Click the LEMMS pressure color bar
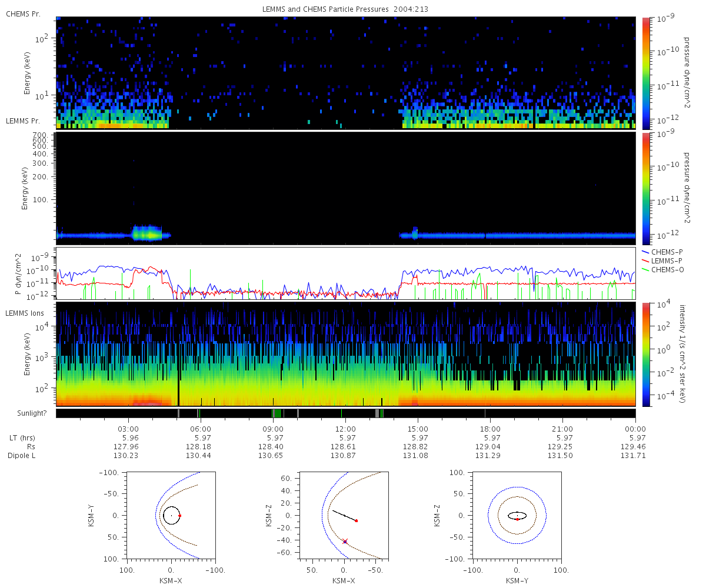706x588 pixels. 645,188
